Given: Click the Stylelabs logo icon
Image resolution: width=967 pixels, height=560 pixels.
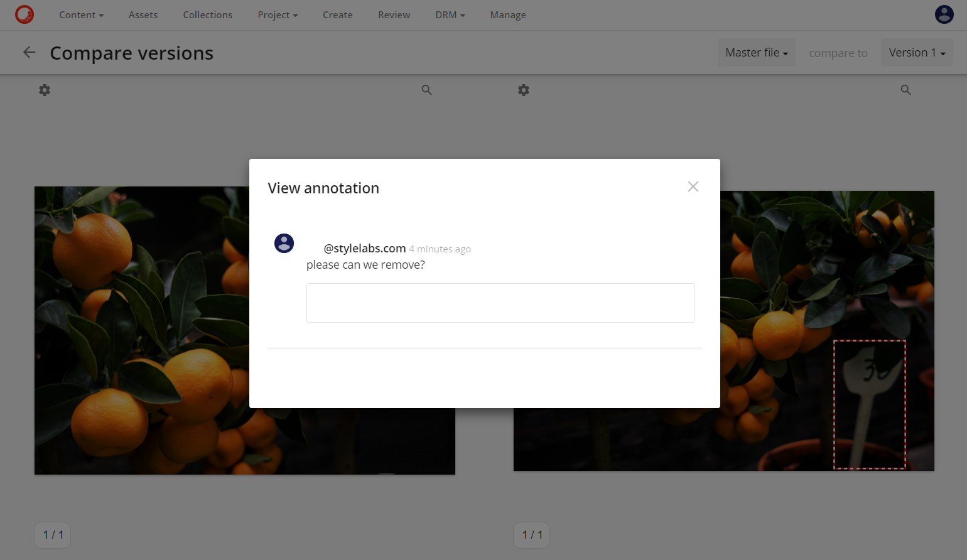Looking at the screenshot, I should tap(24, 14).
